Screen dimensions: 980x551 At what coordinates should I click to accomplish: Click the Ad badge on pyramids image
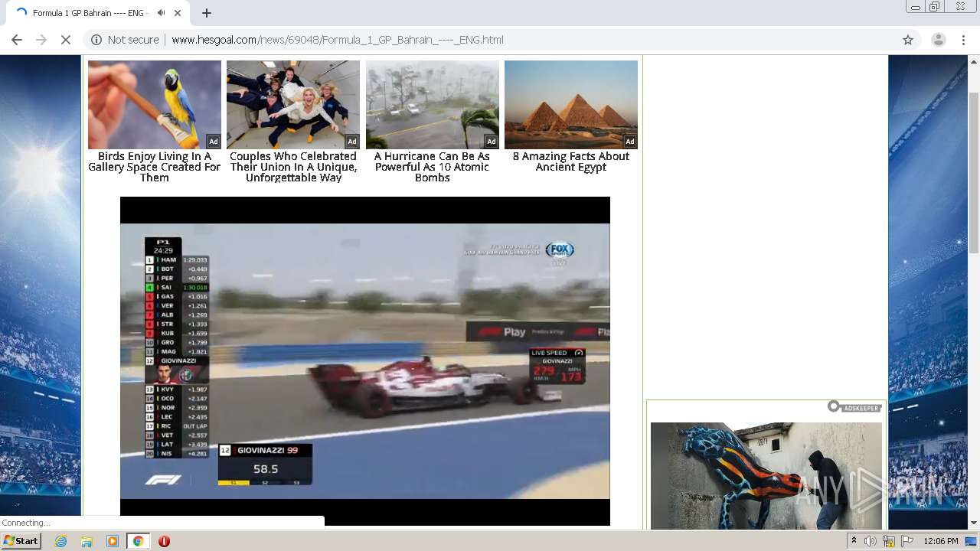pos(629,142)
